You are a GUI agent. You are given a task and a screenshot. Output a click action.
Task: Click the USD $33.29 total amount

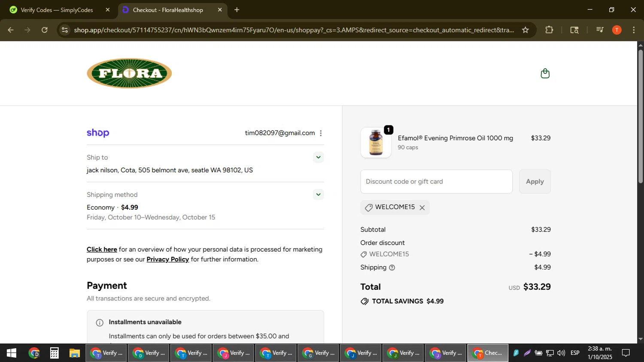coord(529,287)
